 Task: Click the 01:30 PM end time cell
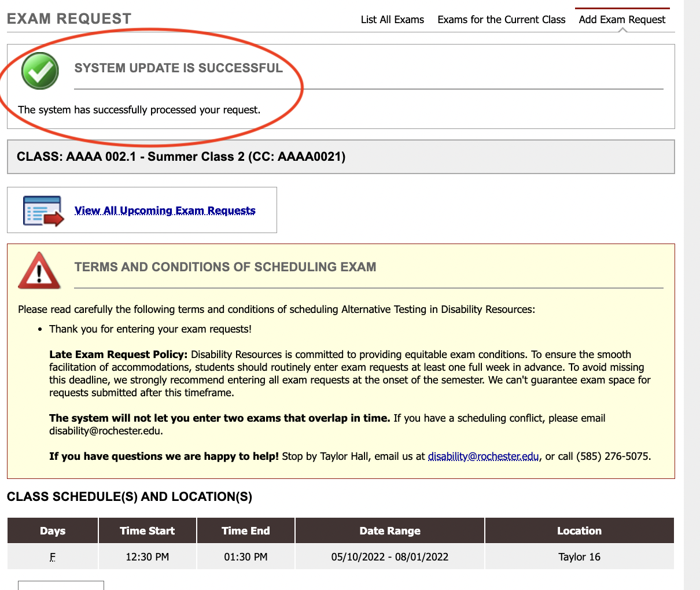point(246,557)
